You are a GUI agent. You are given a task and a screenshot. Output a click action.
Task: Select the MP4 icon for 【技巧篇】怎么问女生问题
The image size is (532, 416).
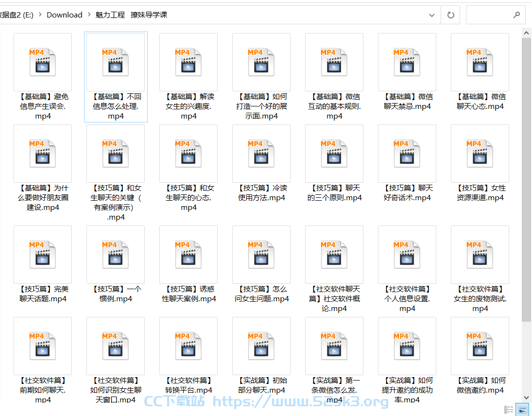(261, 255)
